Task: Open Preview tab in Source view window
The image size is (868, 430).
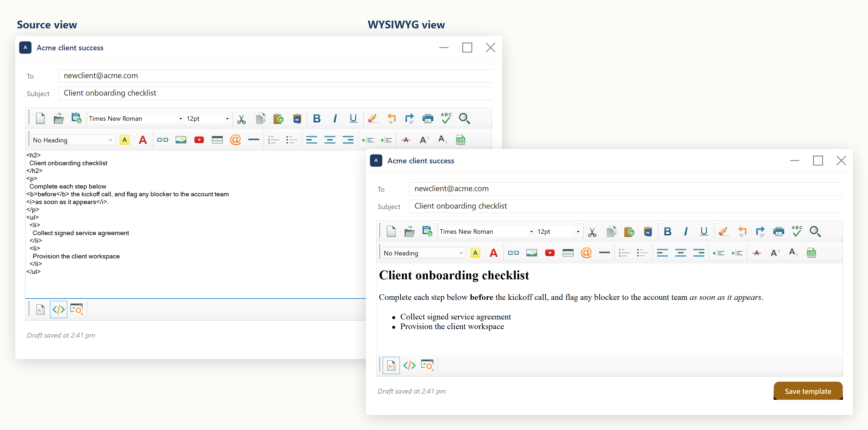Action: tap(77, 310)
